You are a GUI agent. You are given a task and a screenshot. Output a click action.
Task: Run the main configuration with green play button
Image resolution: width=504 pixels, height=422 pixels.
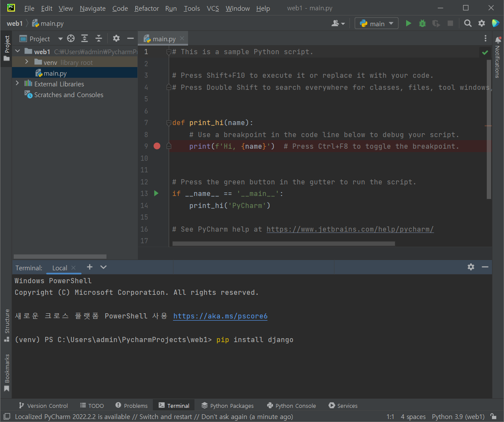408,24
